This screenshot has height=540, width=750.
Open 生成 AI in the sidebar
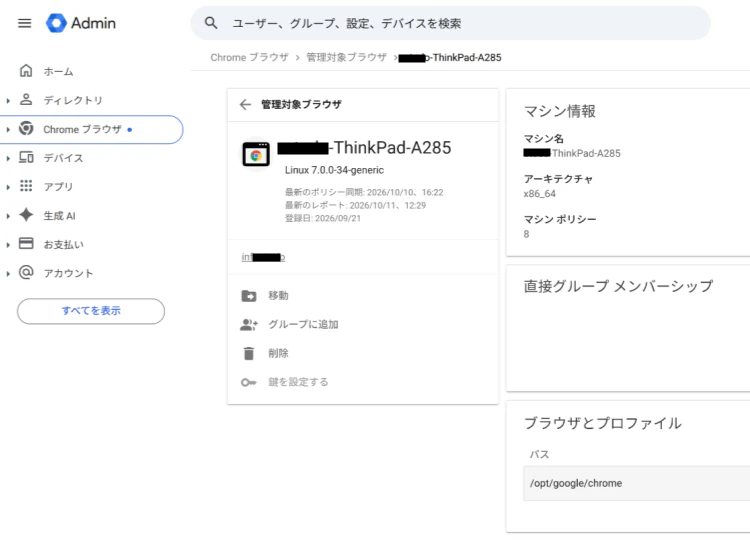tap(59, 216)
